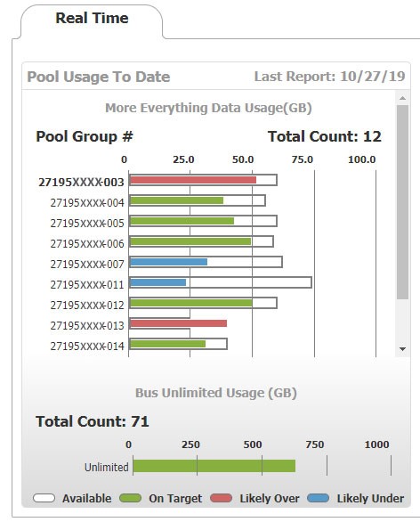Click the vertical scrollbar thumb

pos(402,202)
